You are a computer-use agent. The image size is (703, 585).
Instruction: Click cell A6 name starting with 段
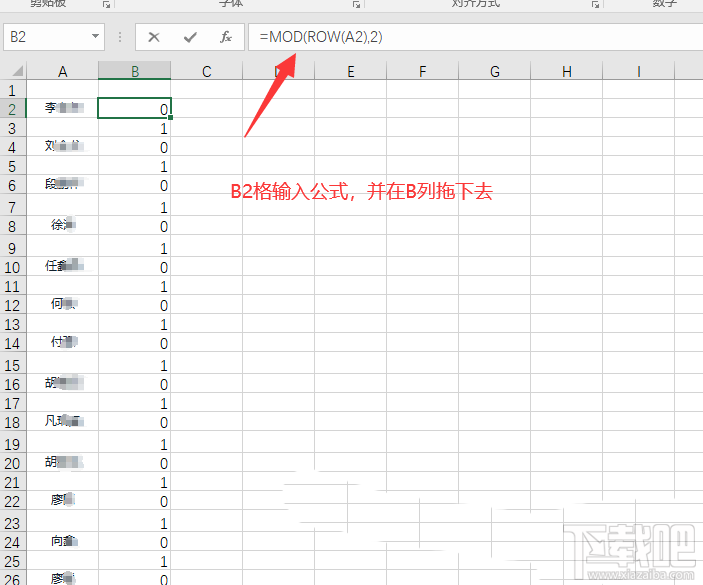coord(62,185)
